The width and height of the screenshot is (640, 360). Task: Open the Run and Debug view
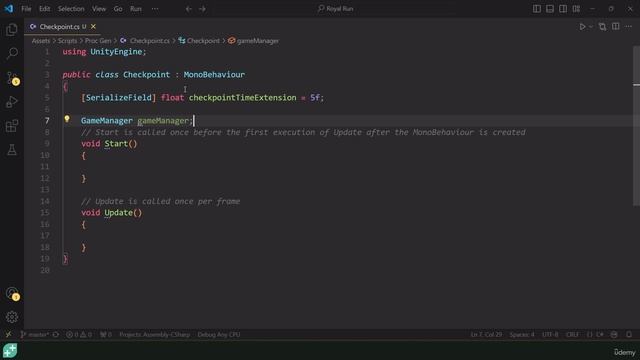point(12,102)
